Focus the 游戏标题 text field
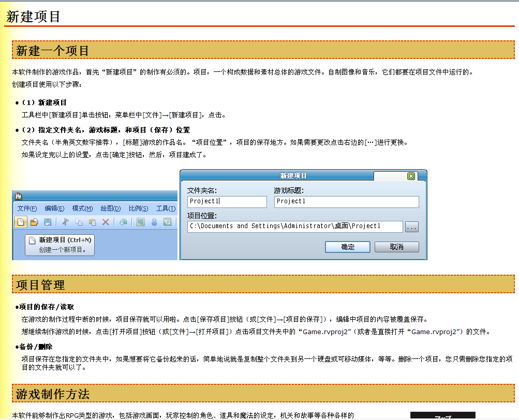519x420 pixels. [347, 202]
